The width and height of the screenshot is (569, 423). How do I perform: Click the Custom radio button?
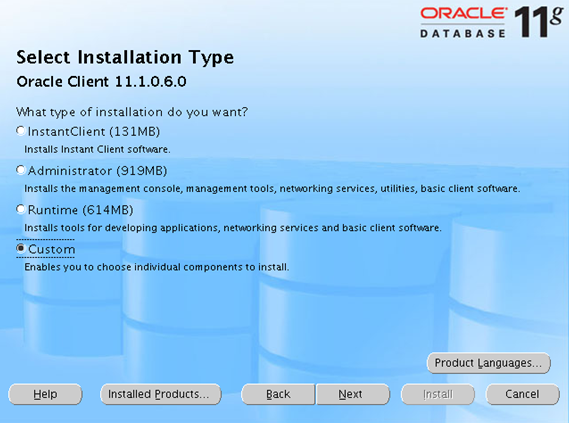click(21, 248)
